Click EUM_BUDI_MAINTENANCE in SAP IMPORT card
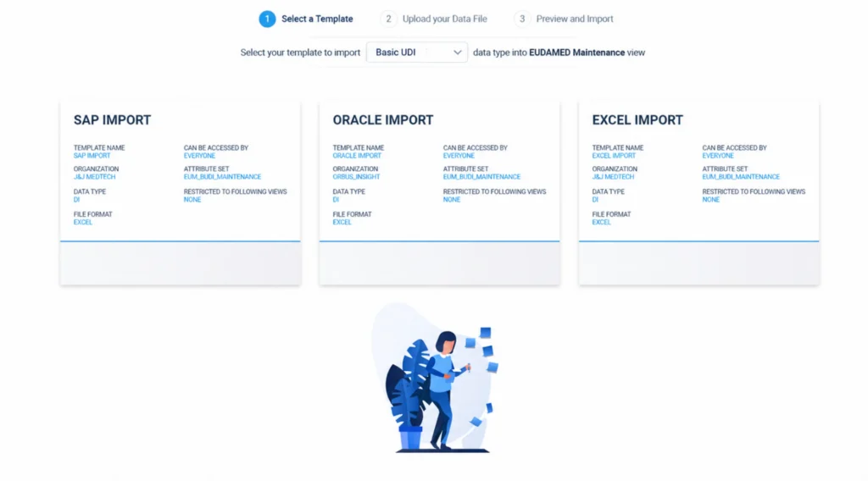 tap(223, 177)
